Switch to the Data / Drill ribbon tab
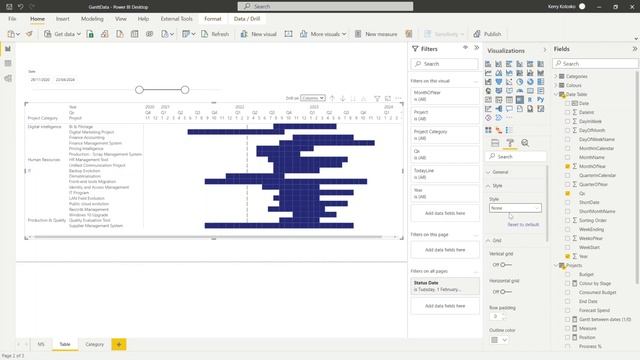The image size is (640, 360). pos(247,19)
